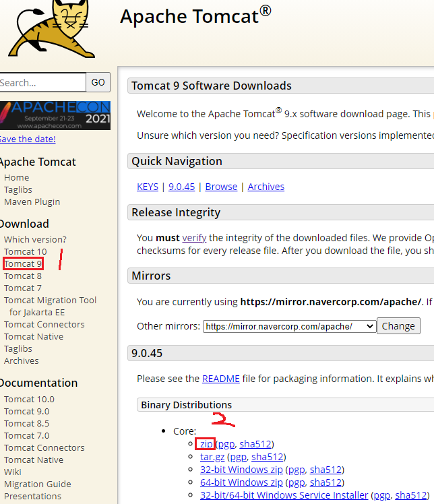This screenshot has height=504, width=434.
Task: Open the Wiki sidebar link
Action: pos(13,472)
